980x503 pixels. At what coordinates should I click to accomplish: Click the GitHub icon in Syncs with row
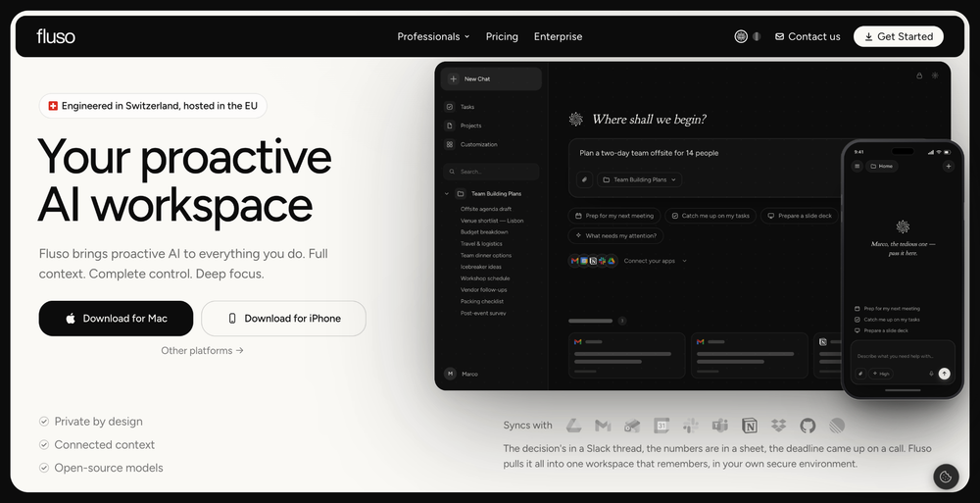808,426
